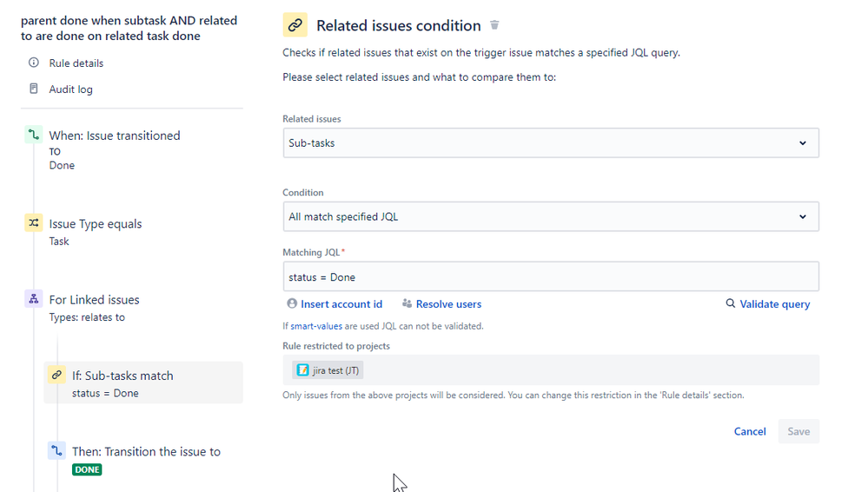Viewport: 868px width, 492px height.
Task: Click the trash icon beside Related issues condition
Action: (x=495, y=25)
